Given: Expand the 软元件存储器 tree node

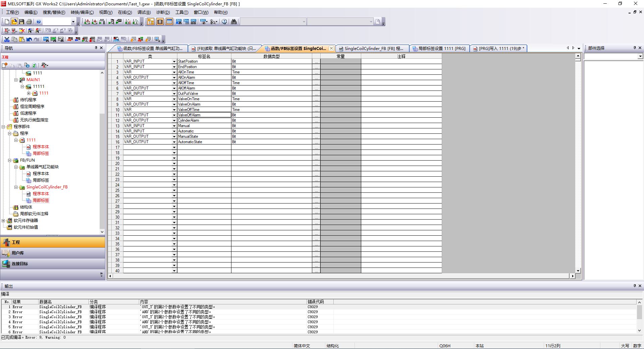Looking at the screenshot, I should [x=3, y=221].
